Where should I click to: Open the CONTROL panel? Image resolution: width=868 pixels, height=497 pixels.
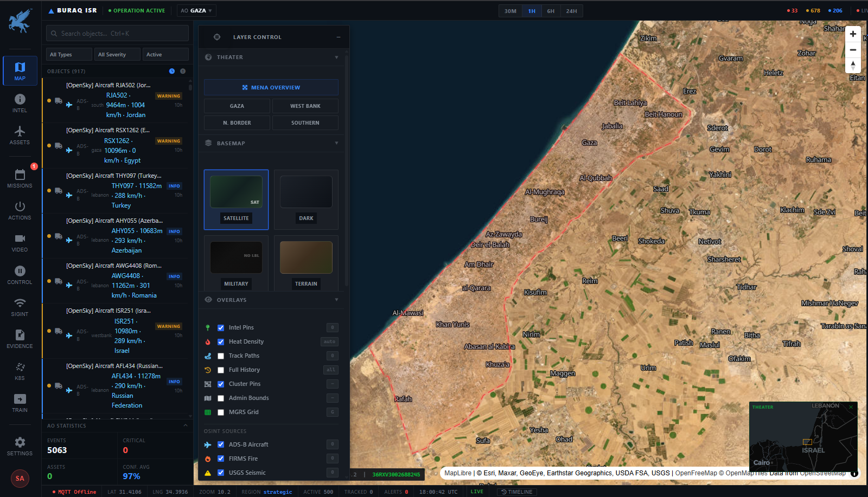[20, 275]
